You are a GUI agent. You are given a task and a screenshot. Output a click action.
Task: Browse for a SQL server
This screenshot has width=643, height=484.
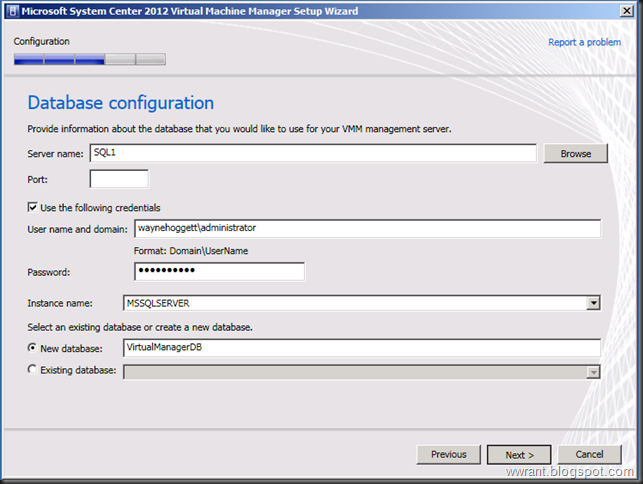[575, 153]
